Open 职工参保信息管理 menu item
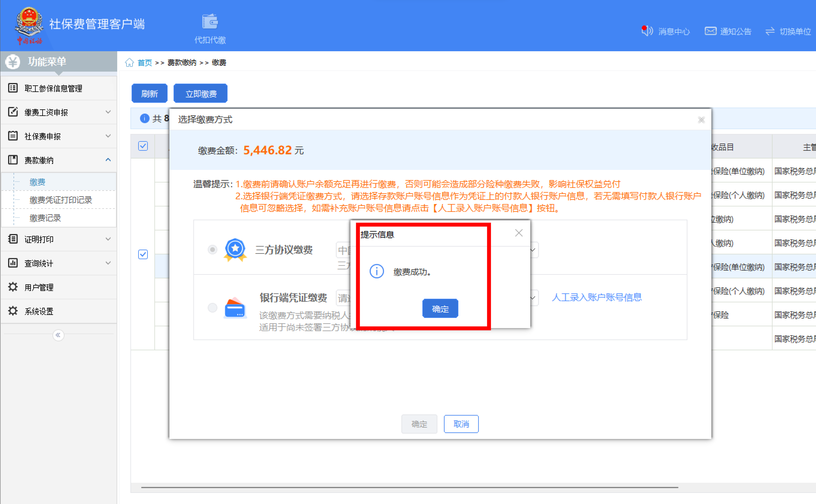The image size is (816, 504). pyautogui.click(x=53, y=88)
